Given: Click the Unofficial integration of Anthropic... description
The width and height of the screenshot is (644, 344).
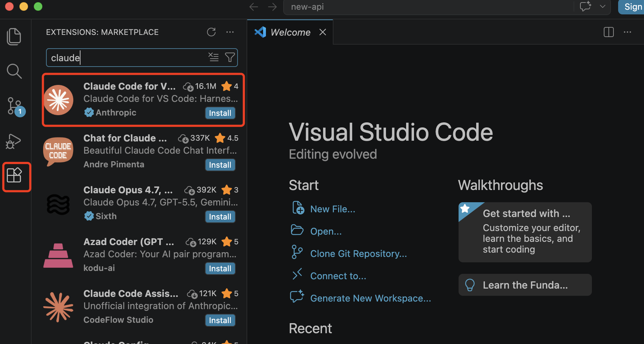Looking at the screenshot, I should [x=161, y=306].
